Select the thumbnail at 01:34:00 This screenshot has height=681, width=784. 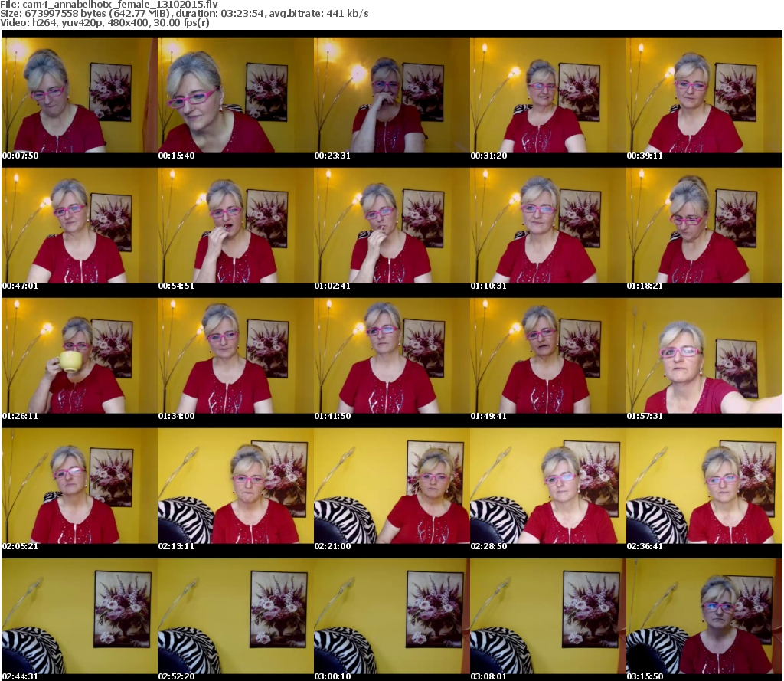[x=236, y=355]
